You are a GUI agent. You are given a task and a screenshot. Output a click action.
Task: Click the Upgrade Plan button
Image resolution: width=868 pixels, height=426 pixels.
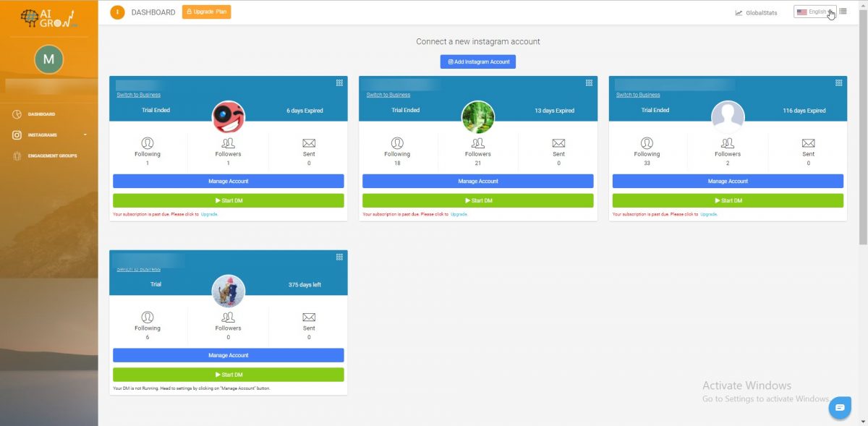207,12
